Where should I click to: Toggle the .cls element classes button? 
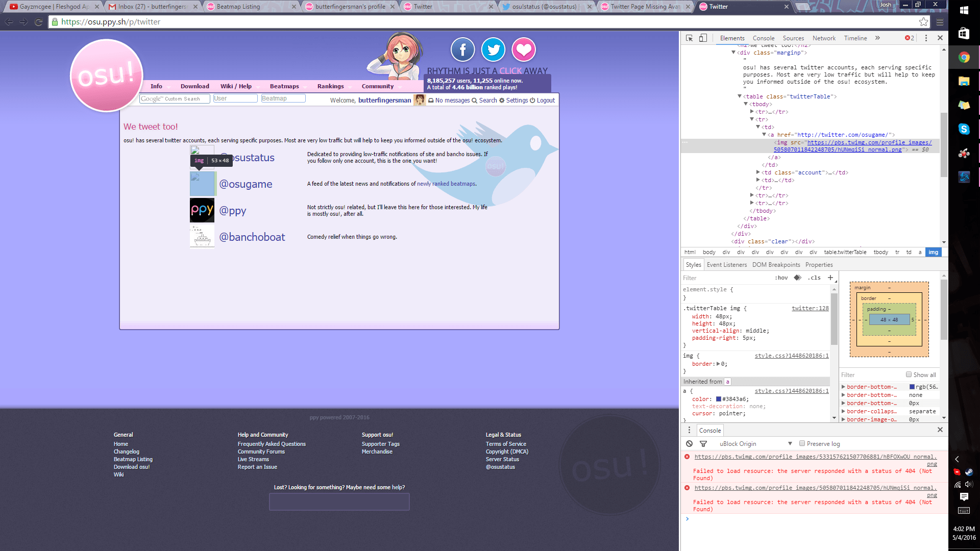[815, 278]
